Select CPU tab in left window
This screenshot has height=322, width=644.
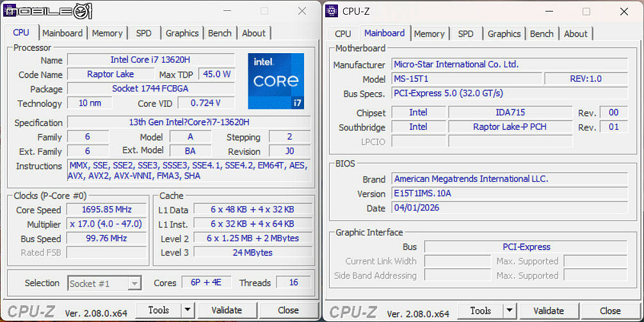click(x=21, y=33)
